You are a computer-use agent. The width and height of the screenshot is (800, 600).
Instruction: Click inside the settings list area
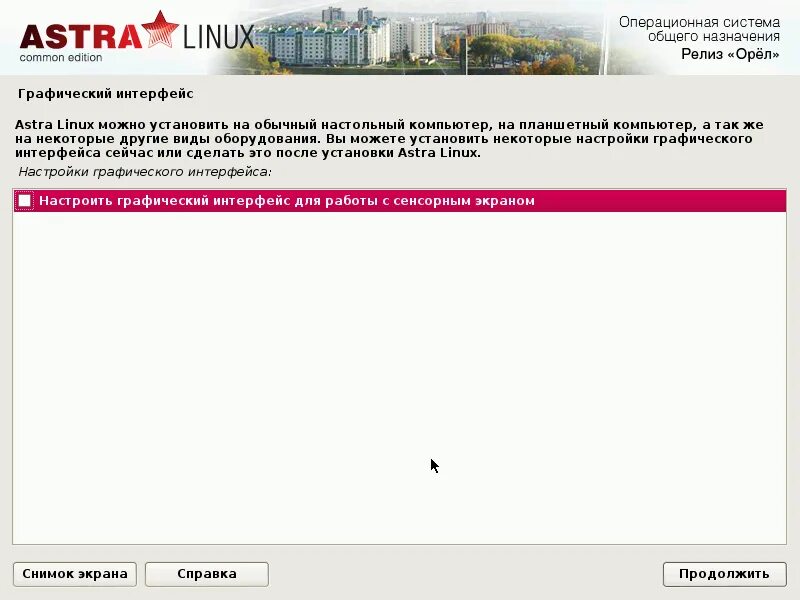(400, 370)
